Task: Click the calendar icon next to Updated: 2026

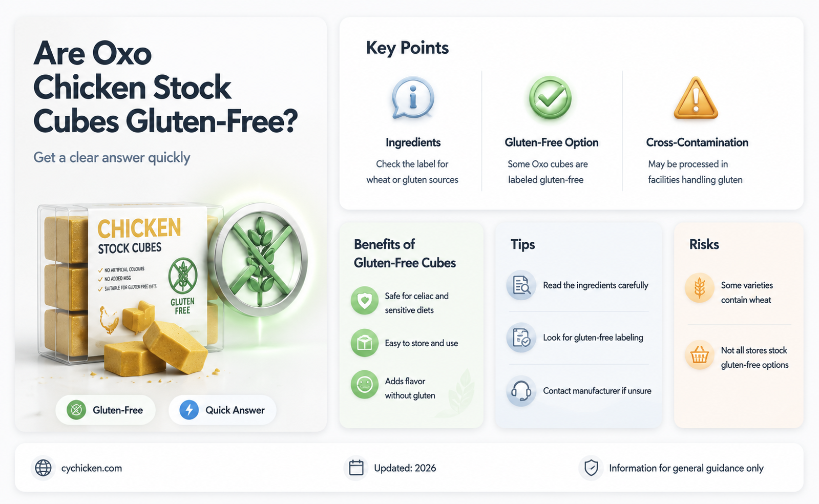Action: coord(356,468)
